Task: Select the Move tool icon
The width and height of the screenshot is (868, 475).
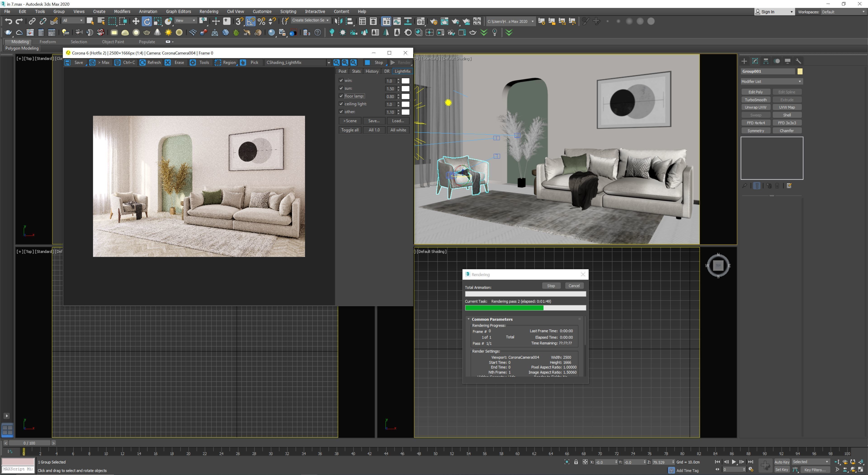Action: 135,21
